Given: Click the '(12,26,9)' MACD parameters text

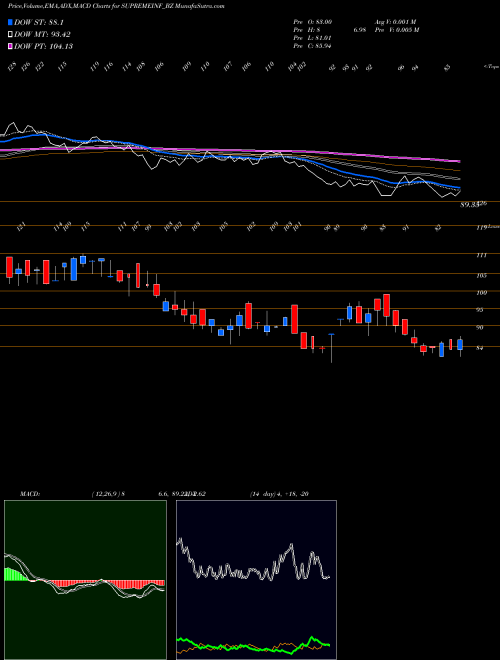Looking at the screenshot, I should point(106,494).
